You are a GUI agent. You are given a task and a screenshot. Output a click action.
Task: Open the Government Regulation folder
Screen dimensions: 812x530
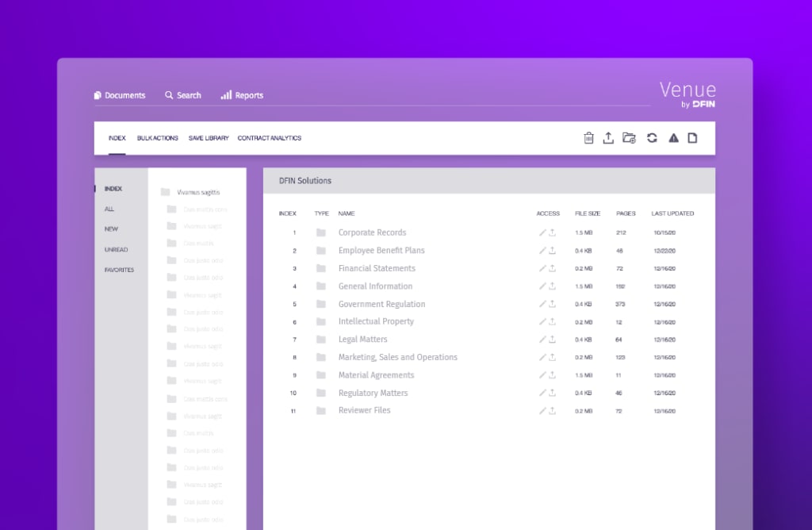pos(381,304)
